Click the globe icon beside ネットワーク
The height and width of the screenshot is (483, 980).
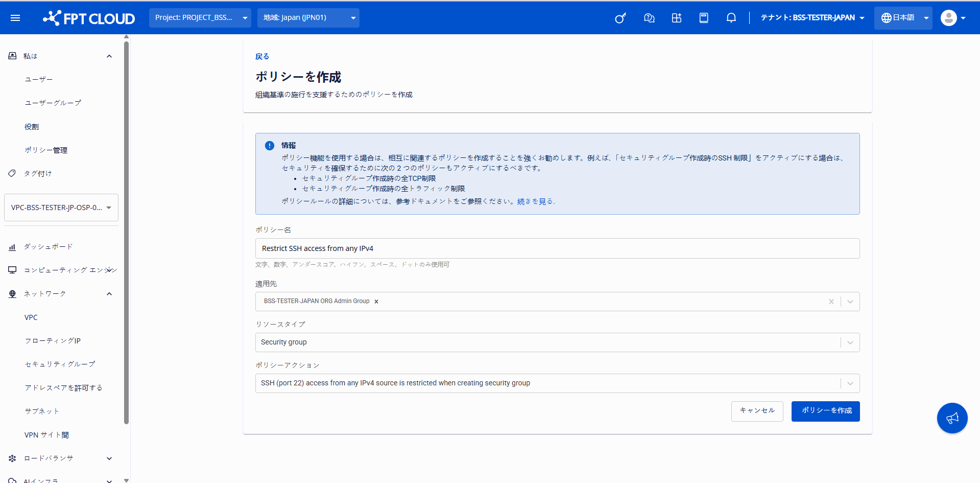point(12,294)
